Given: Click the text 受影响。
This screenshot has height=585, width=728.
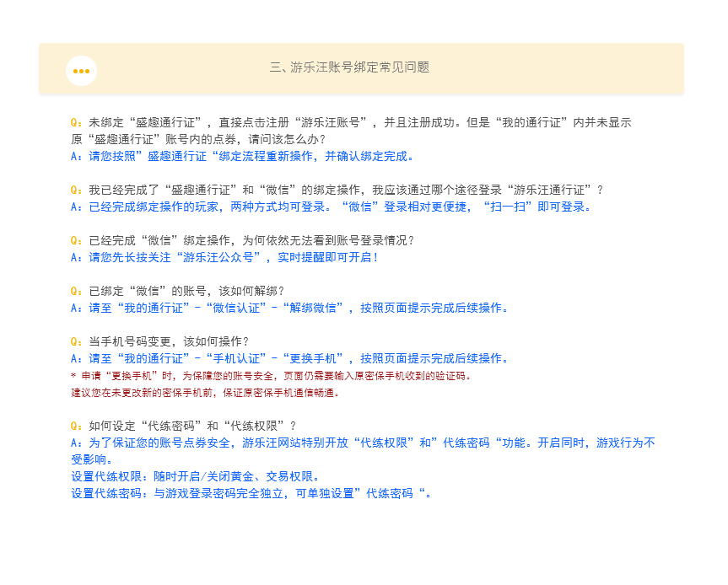Looking at the screenshot, I should (92, 459).
